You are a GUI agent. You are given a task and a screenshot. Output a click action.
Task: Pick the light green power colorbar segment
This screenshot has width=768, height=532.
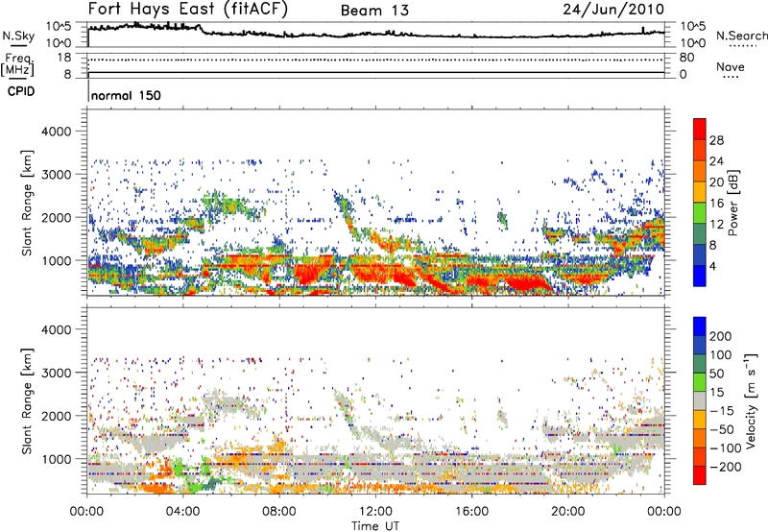[700, 213]
